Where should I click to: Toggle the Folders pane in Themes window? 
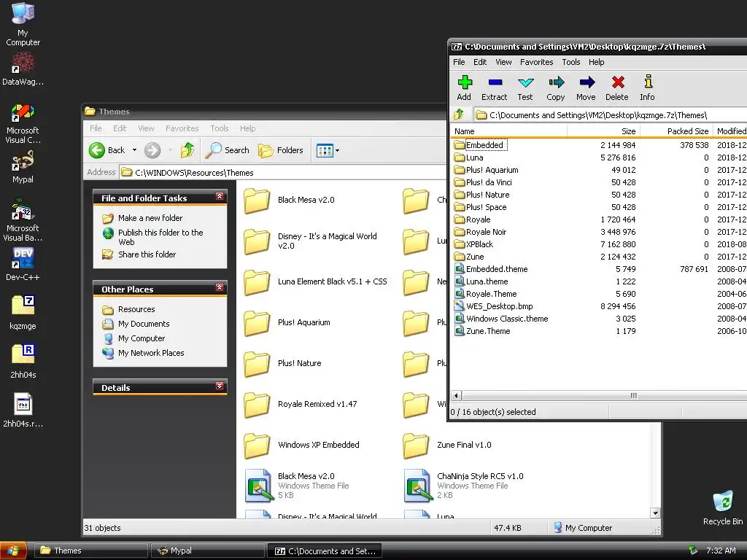click(281, 150)
